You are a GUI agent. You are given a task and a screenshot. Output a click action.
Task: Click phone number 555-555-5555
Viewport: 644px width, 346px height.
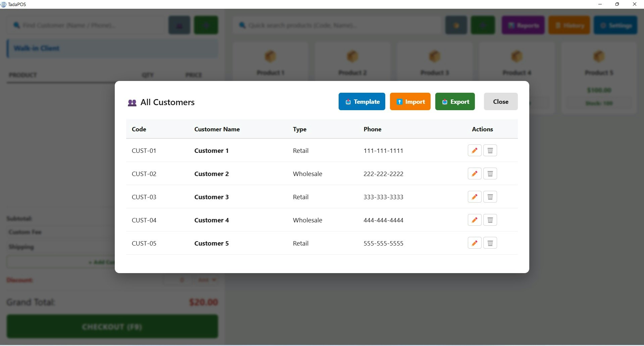point(383,243)
